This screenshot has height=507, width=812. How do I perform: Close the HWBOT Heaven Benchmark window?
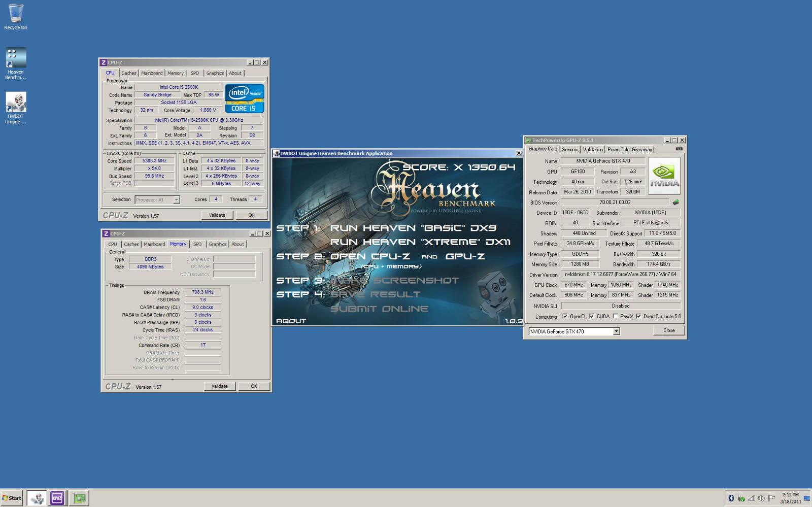[x=519, y=153]
